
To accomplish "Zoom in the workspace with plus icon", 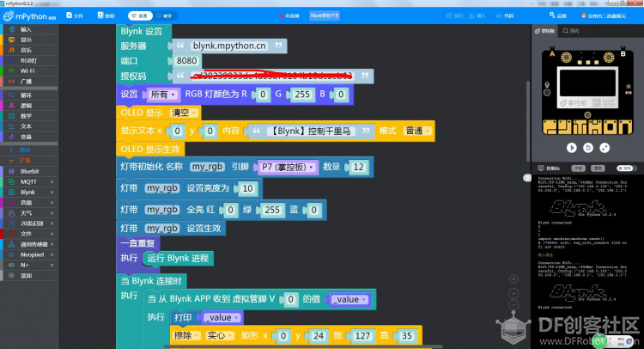I will (513, 293).
